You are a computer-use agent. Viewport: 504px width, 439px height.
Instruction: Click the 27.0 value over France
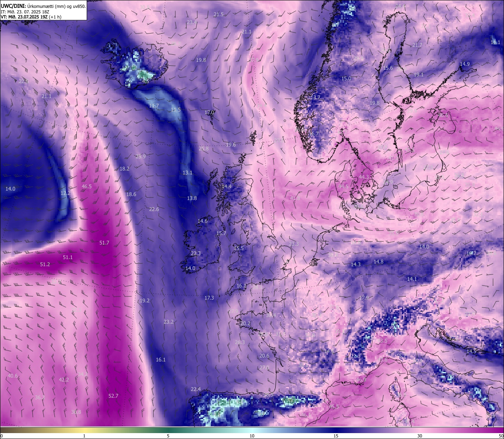tap(264, 367)
